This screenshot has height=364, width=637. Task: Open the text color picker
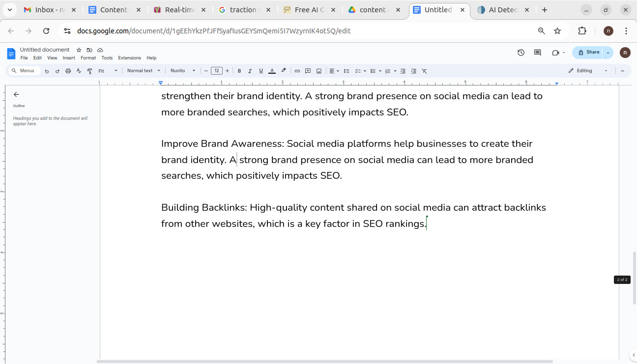point(272,71)
